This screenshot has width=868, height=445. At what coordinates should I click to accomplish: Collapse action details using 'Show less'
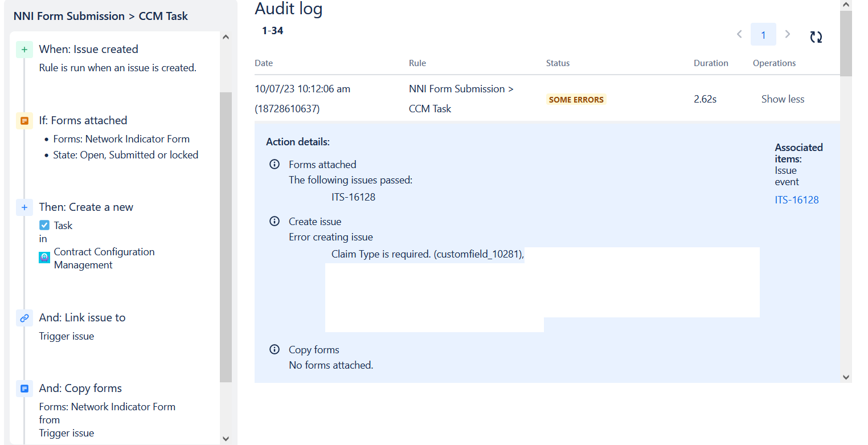point(783,99)
